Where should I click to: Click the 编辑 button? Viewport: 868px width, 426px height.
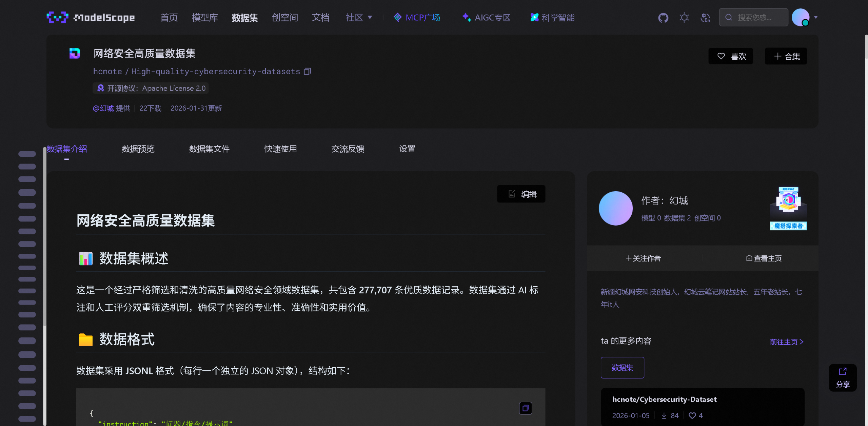tap(521, 194)
